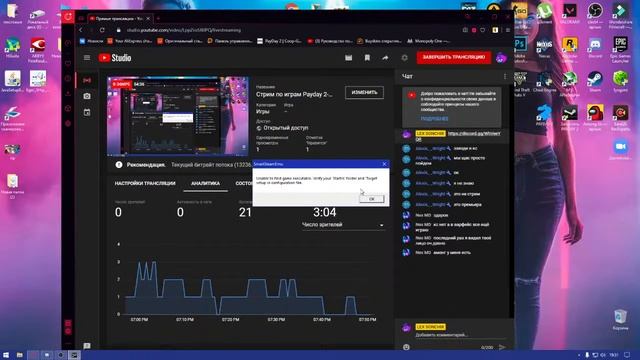The width and height of the screenshot is (640, 360).
Task: Close the SmartSteamEmu error dialog
Action: 384,164
